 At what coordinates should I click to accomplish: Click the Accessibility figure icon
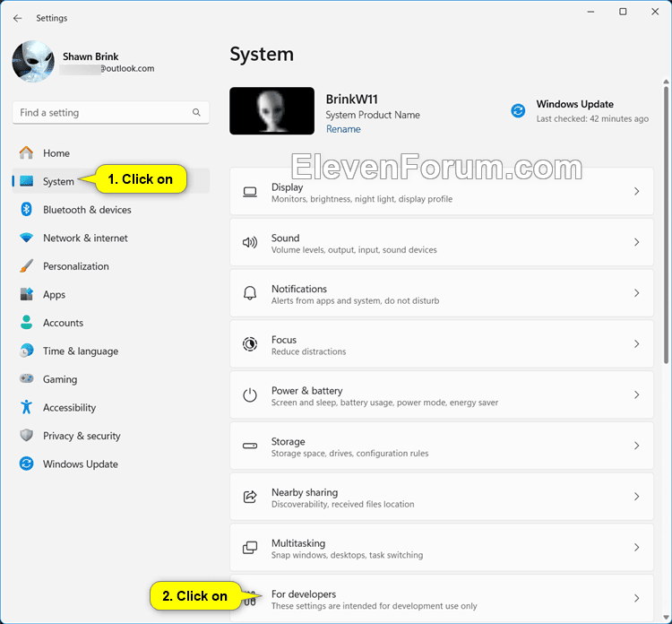(26, 407)
